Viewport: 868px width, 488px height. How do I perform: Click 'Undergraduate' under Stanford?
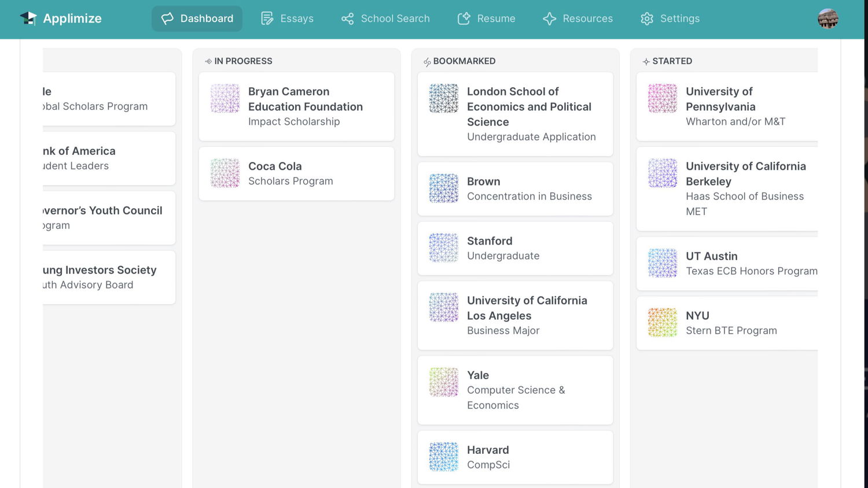pyautogui.click(x=503, y=256)
